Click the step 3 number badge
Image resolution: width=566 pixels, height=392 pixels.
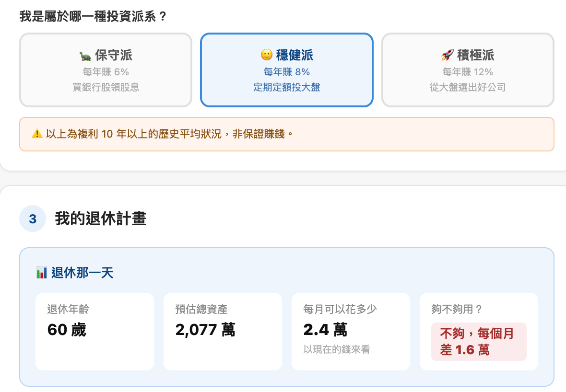[33, 219]
